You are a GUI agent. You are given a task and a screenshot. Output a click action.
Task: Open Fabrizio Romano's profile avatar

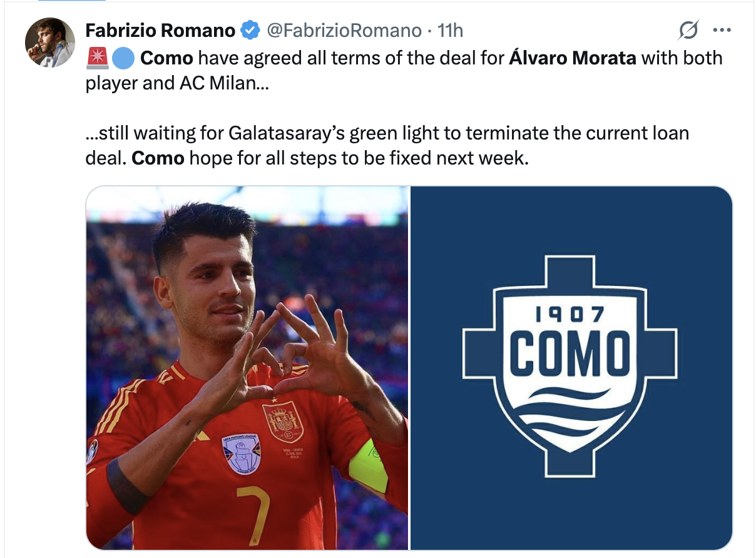tap(50, 43)
